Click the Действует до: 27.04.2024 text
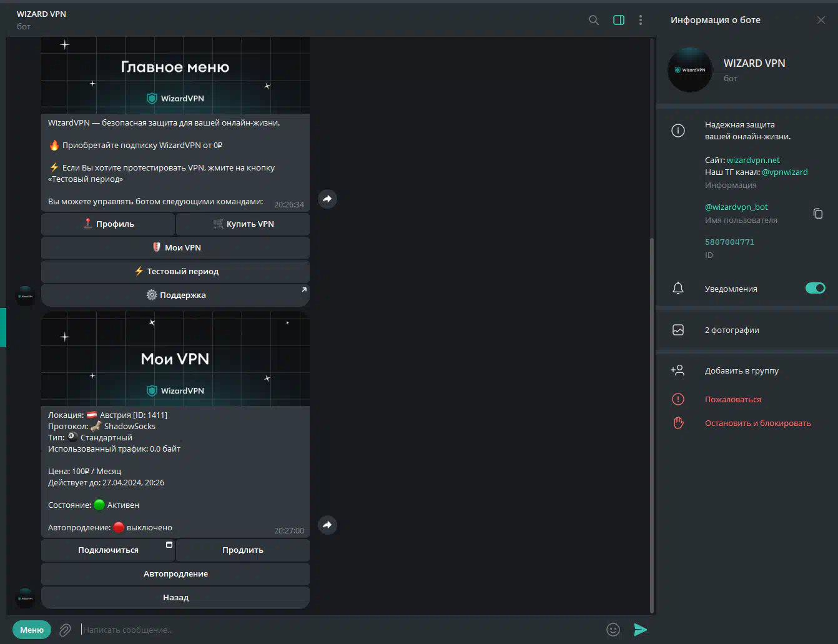838x644 pixels. [106, 482]
